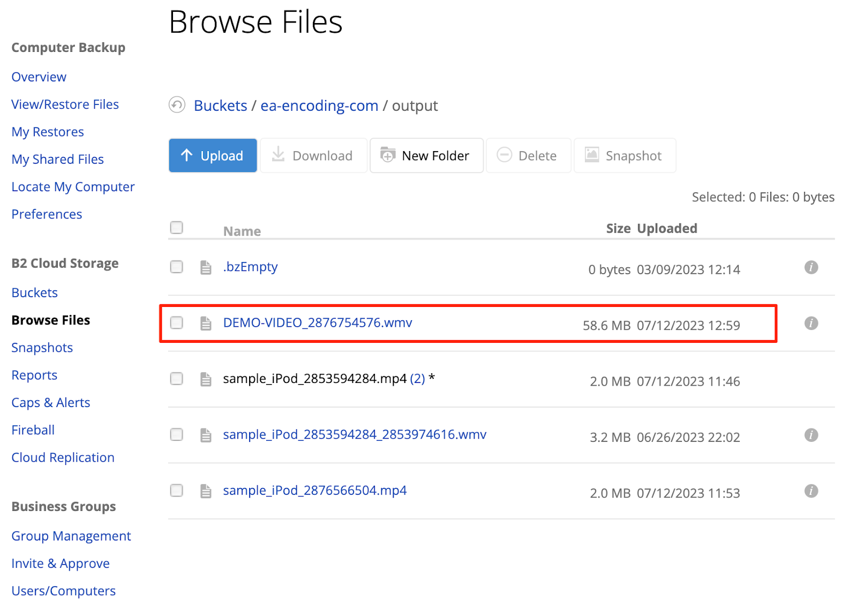Click the Name column header
This screenshot has width=857, height=616.
[242, 231]
